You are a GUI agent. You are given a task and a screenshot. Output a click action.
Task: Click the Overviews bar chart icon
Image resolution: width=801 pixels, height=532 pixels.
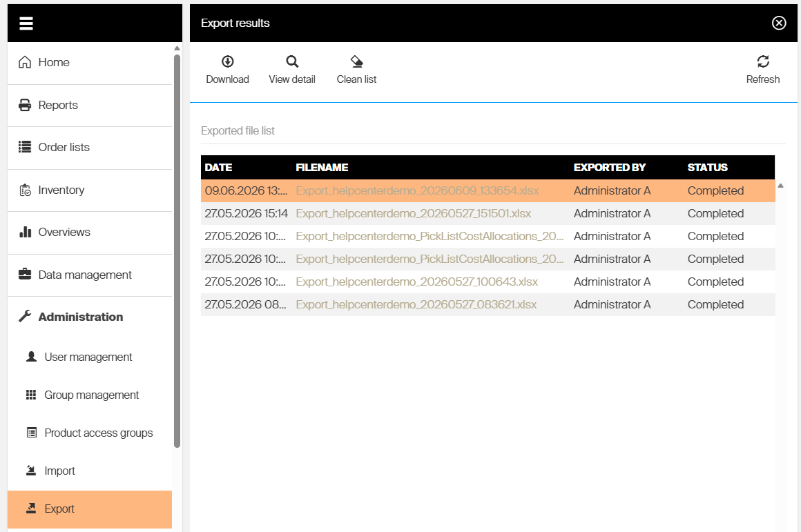(25, 233)
